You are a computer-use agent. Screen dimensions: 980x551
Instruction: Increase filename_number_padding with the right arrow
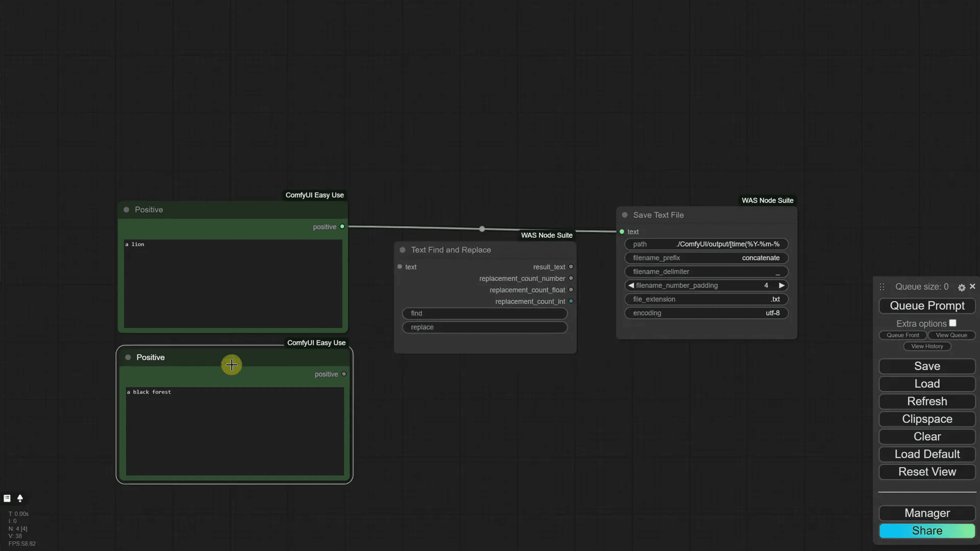tap(781, 286)
